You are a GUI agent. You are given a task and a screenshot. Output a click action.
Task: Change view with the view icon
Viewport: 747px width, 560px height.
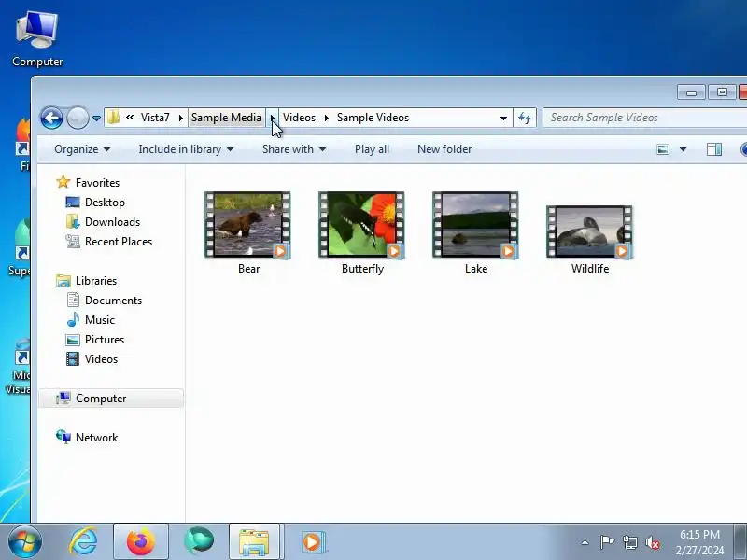(663, 149)
